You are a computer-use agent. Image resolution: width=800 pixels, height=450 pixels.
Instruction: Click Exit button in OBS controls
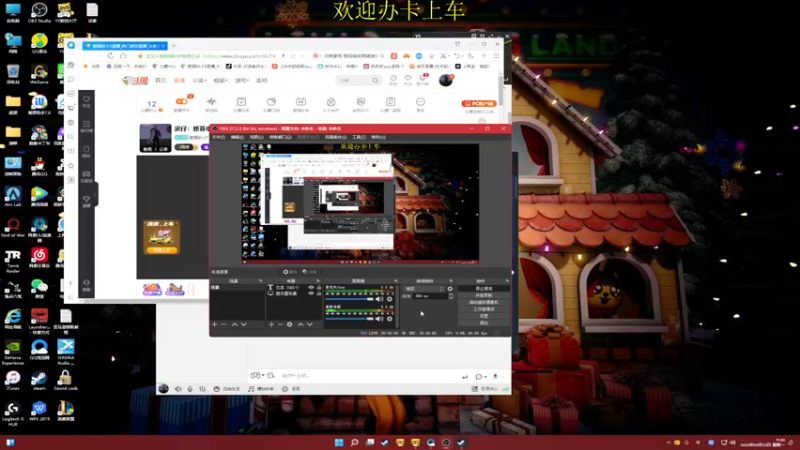(484, 322)
